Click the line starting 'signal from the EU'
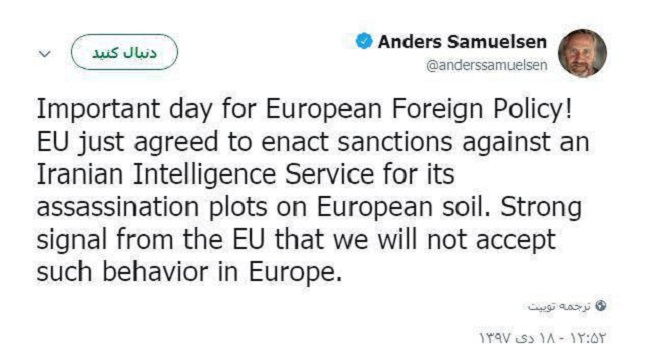 (x=296, y=240)
